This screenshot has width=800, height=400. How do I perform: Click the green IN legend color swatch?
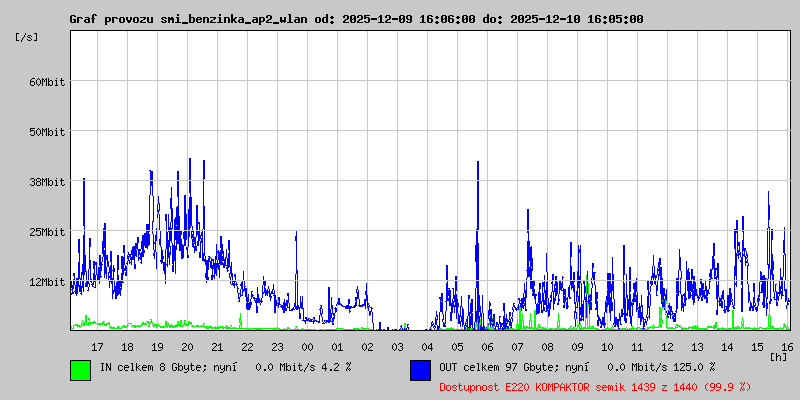(81, 370)
